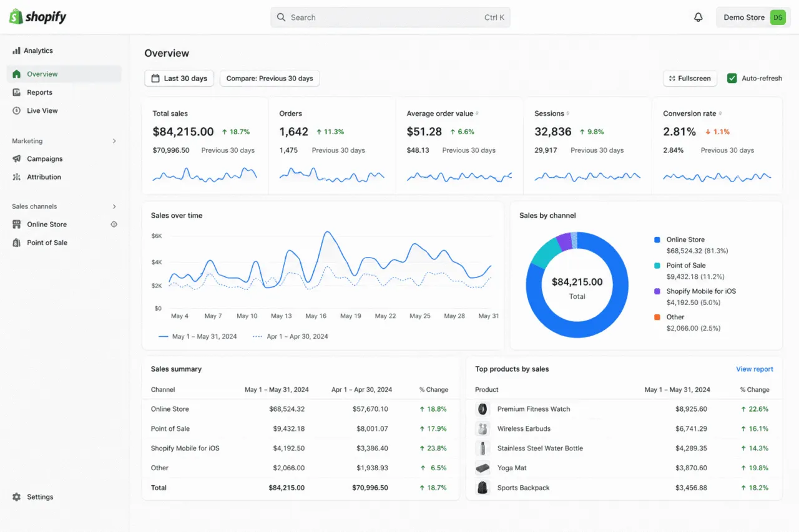799x532 pixels.
Task: Click the Online Store blue legend swatch
Action: 657,239
